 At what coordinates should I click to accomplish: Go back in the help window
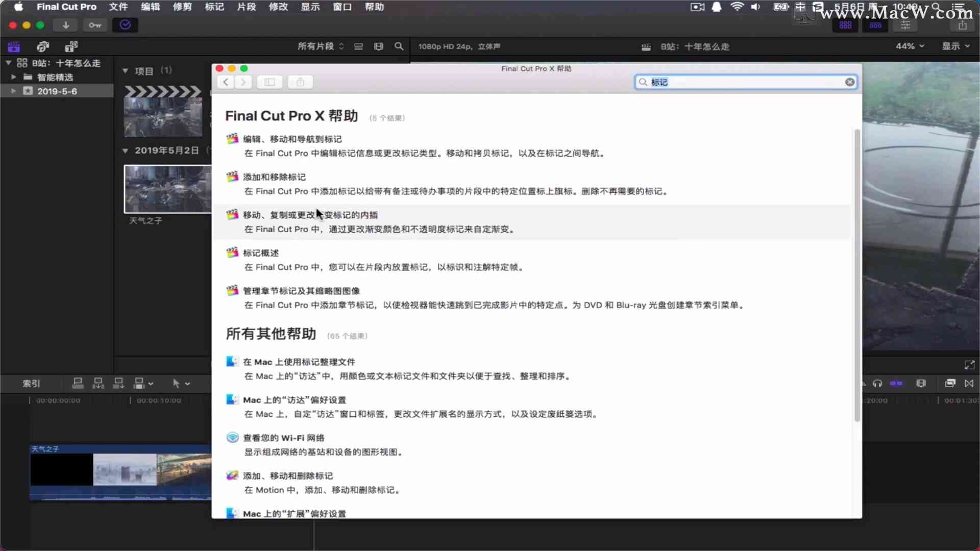[x=226, y=82]
